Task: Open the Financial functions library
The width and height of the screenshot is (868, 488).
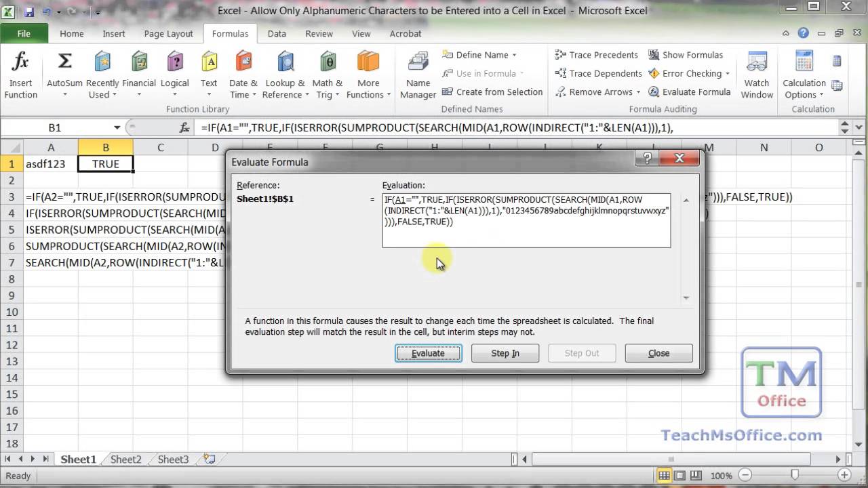Action: 139,75
